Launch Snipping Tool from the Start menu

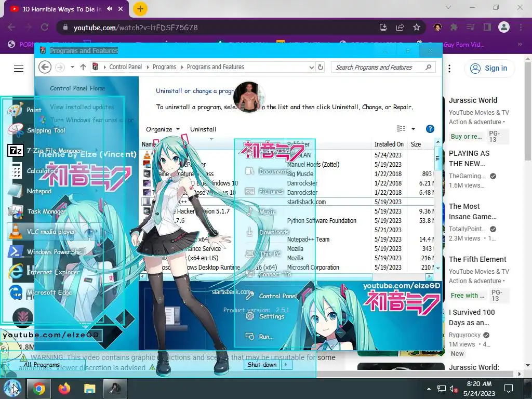point(37,130)
